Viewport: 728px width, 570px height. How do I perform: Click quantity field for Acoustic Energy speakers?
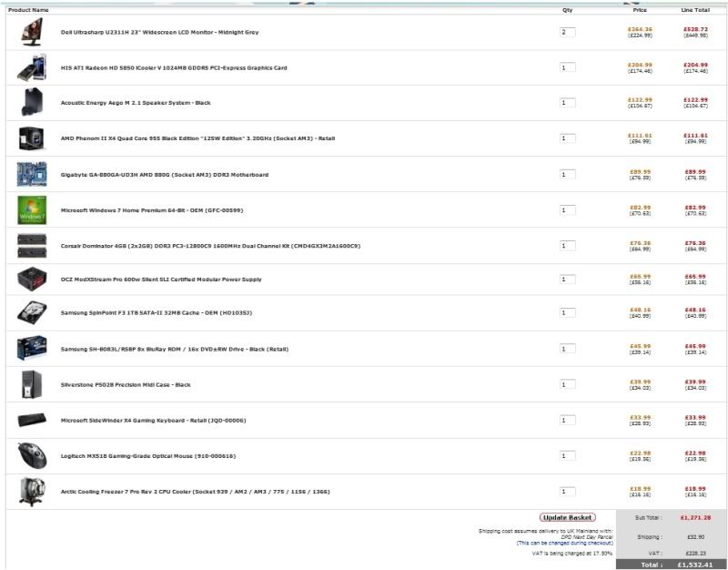click(x=567, y=102)
